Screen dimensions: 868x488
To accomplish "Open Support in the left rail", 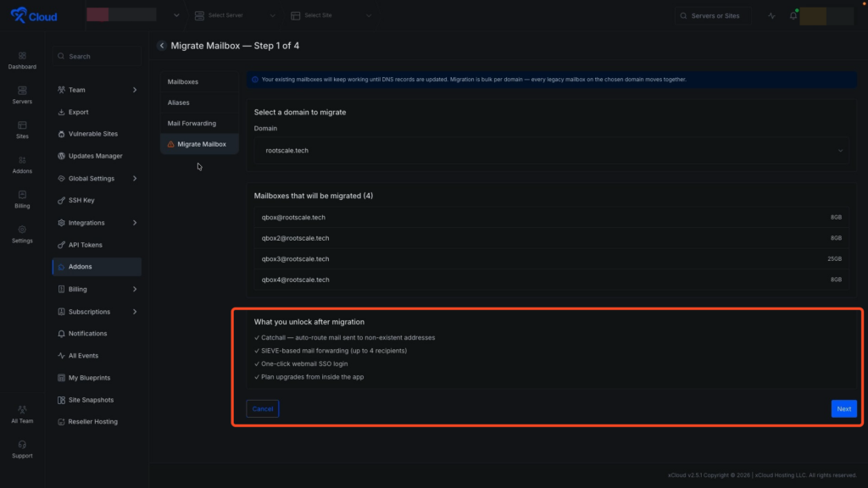I will coord(22,449).
